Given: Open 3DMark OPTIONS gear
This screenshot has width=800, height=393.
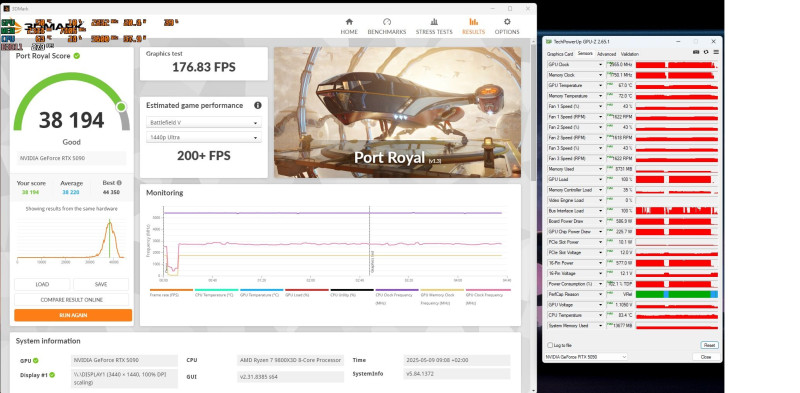Looking at the screenshot, I should pos(507,22).
